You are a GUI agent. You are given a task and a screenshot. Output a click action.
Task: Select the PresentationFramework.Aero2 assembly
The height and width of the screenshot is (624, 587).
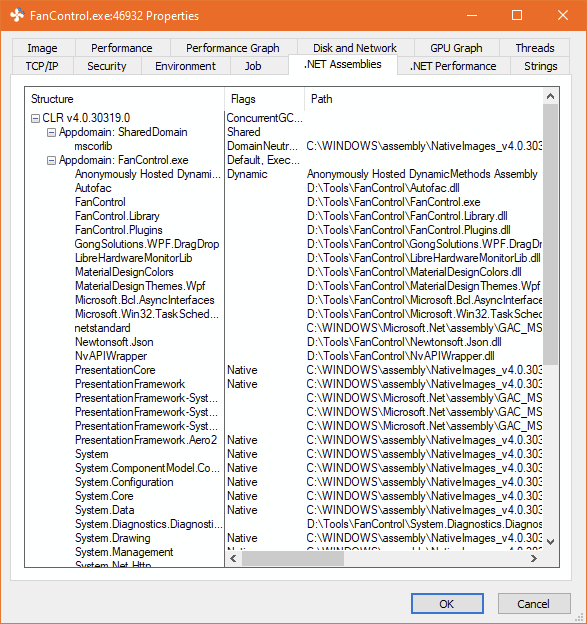pos(146,440)
